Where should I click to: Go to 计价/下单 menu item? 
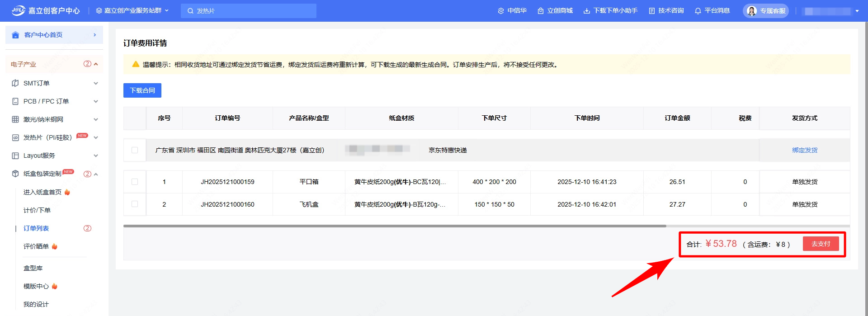coord(37,210)
